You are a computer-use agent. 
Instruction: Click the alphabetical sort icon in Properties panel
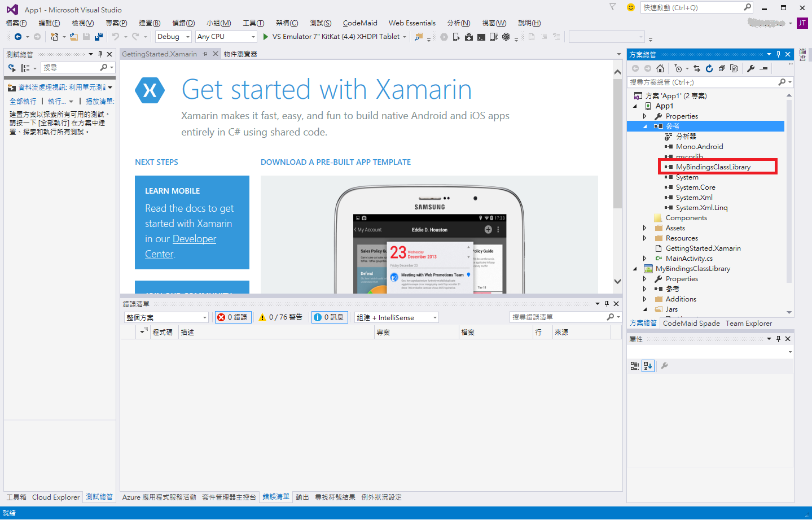coord(648,366)
